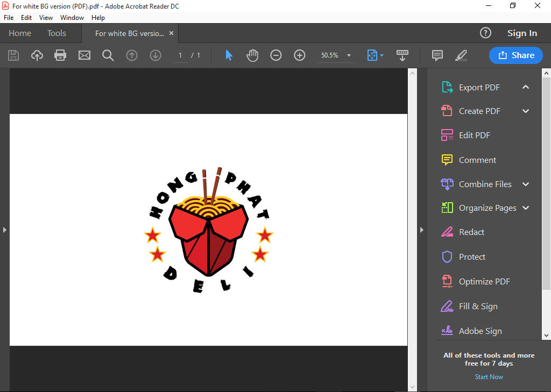Click the Zoom out minus icon
The height and width of the screenshot is (392, 551).
click(276, 55)
